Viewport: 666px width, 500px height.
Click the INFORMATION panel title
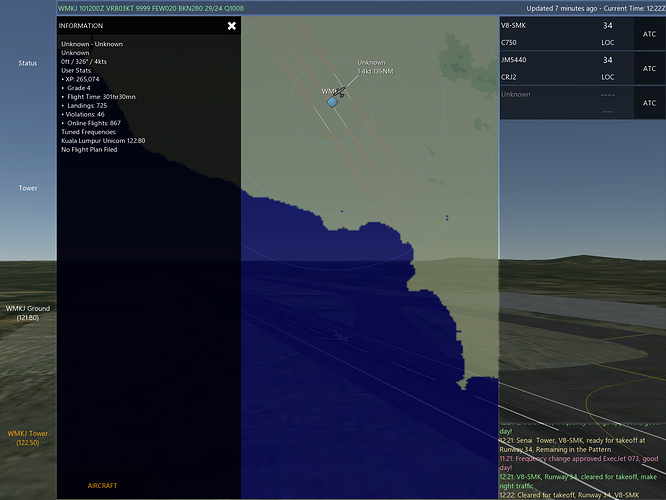(81, 26)
